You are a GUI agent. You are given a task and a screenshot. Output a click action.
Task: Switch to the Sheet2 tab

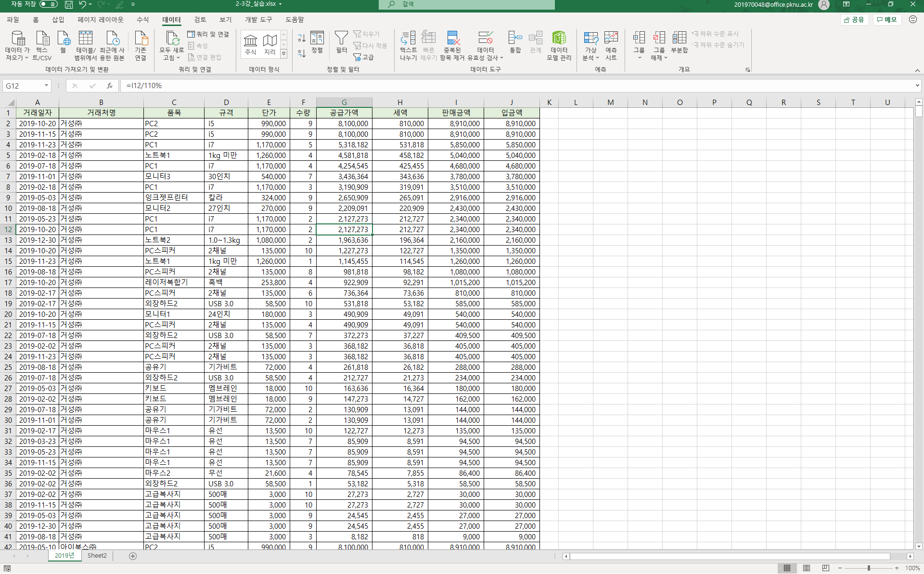point(97,556)
